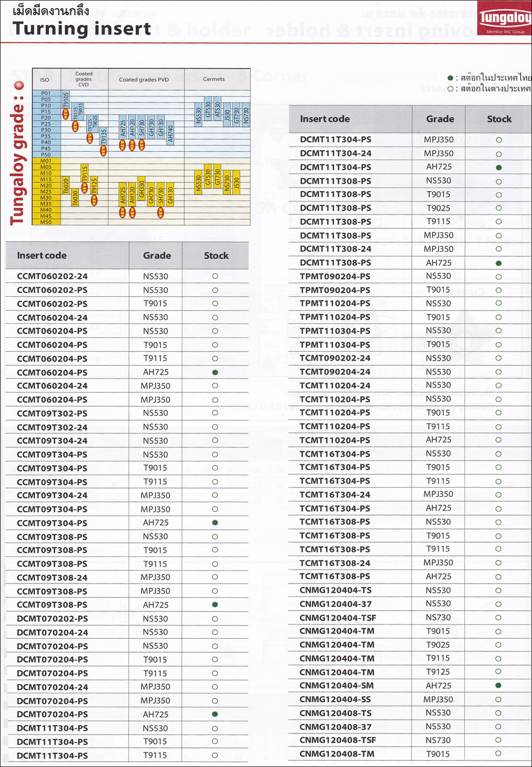Click the 'Turning insert' page title
This screenshot has width=532, height=767.
pos(82,29)
